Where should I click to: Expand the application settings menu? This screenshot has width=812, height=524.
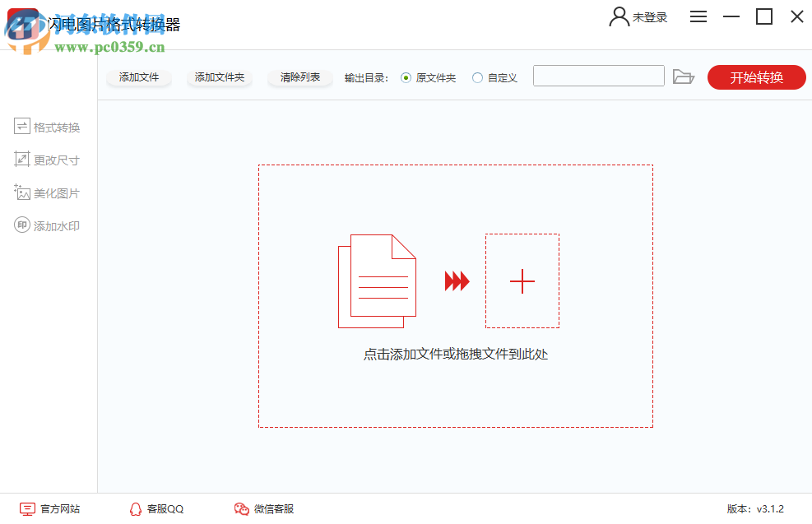coord(698,16)
